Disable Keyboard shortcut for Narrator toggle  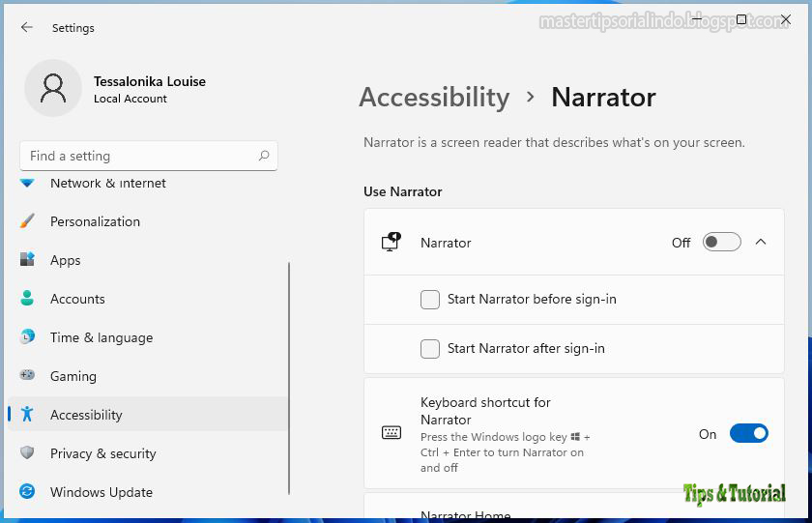click(748, 434)
